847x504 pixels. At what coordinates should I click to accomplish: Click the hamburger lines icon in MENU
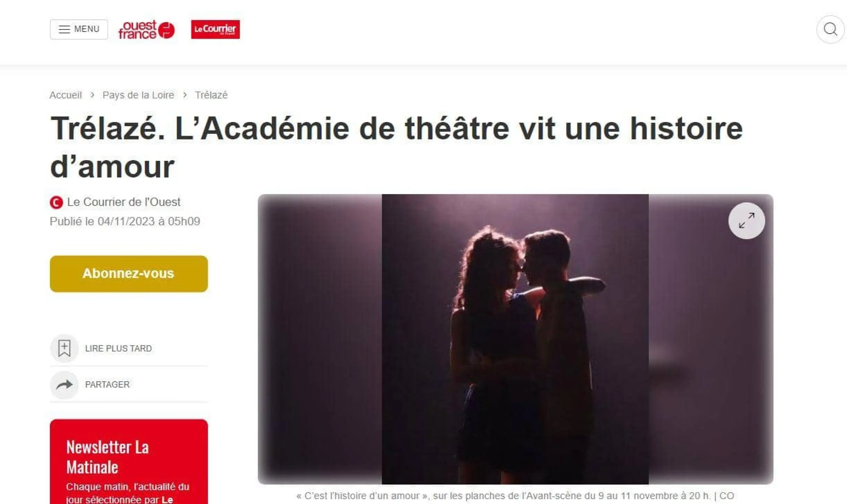click(x=64, y=29)
